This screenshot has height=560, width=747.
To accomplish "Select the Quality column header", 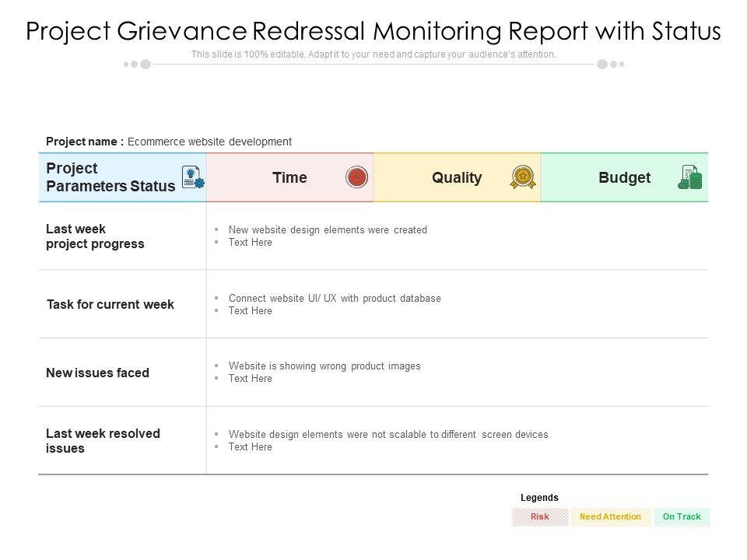I will point(457,177).
